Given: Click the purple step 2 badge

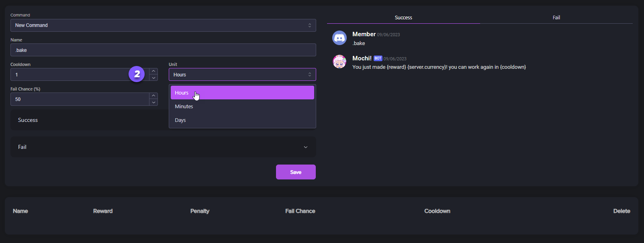Looking at the screenshot, I should click(x=137, y=74).
